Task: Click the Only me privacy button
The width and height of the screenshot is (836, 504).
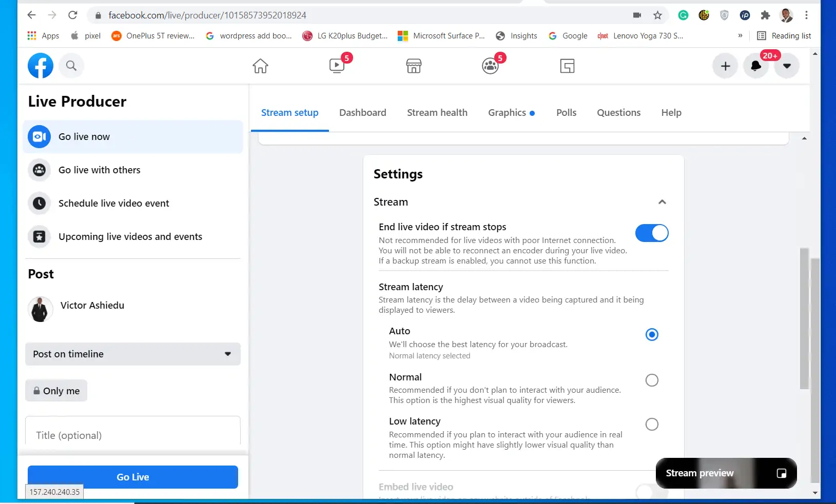Action: 56,391
